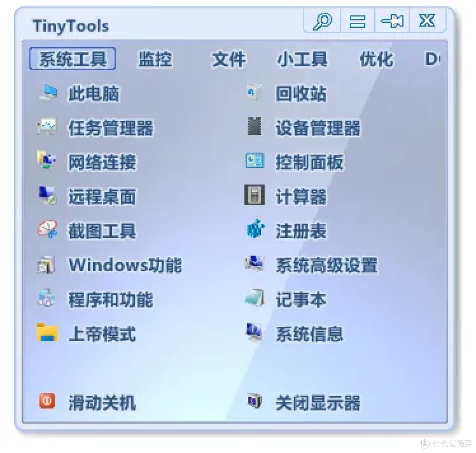Click the 程序和功能 label

pos(111,300)
